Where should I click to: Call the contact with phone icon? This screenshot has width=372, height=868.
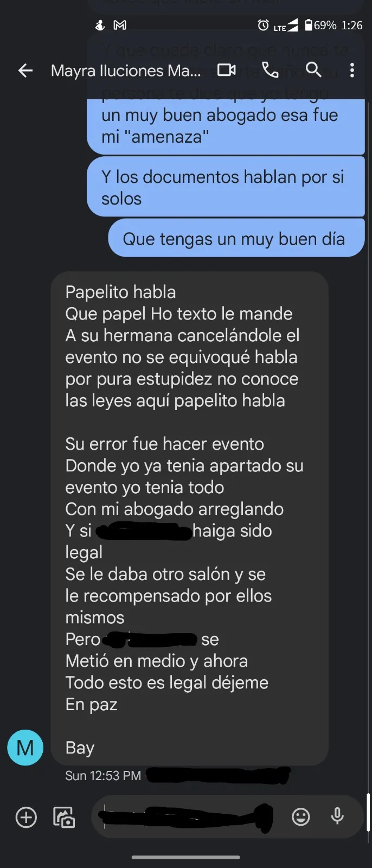point(270,70)
